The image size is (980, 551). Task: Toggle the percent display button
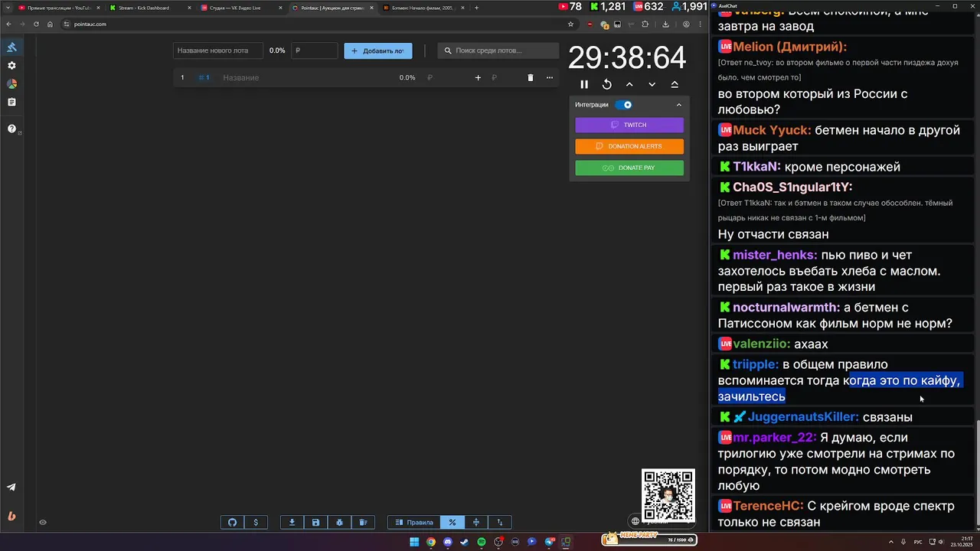click(x=452, y=523)
